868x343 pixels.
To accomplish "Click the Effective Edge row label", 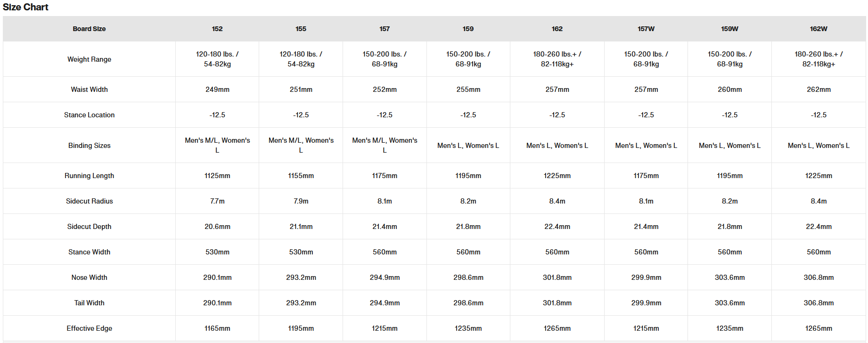I will (89, 328).
